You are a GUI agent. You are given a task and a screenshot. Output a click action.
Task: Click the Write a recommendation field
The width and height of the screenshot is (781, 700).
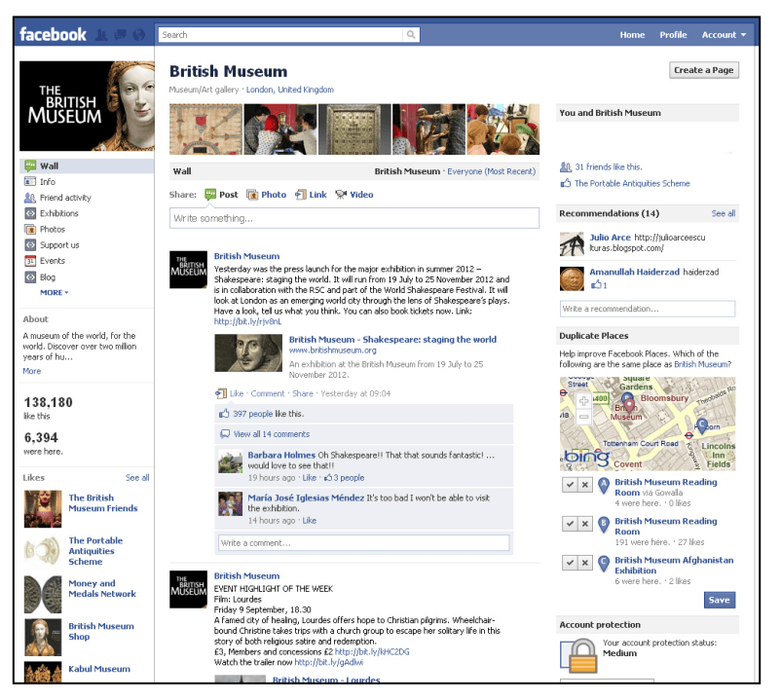point(647,309)
